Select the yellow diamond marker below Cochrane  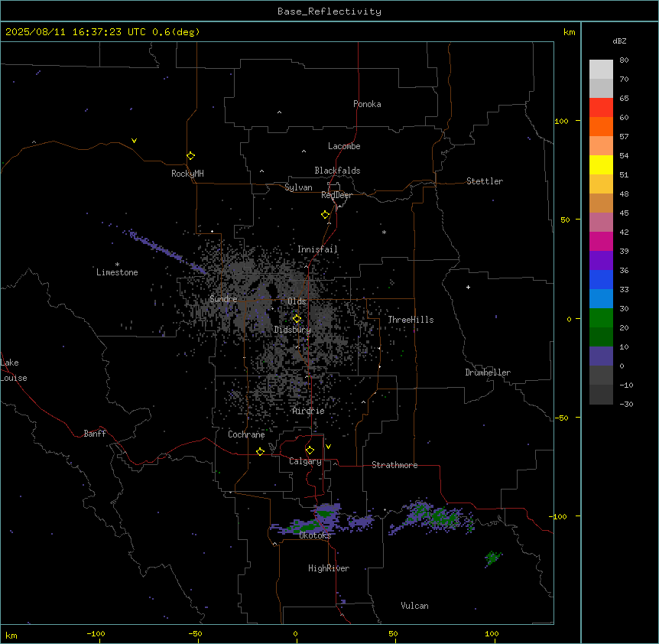(260, 451)
